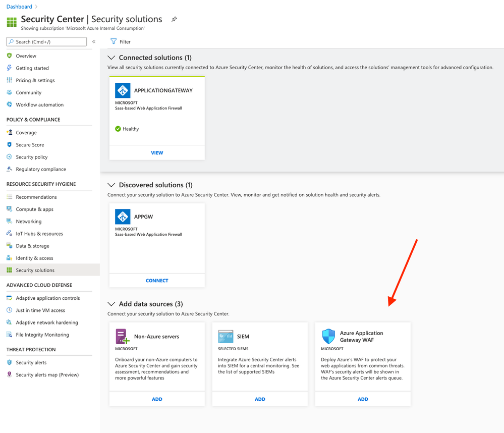Click ADD on SIEM card
The height and width of the screenshot is (433, 504).
pyautogui.click(x=260, y=399)
